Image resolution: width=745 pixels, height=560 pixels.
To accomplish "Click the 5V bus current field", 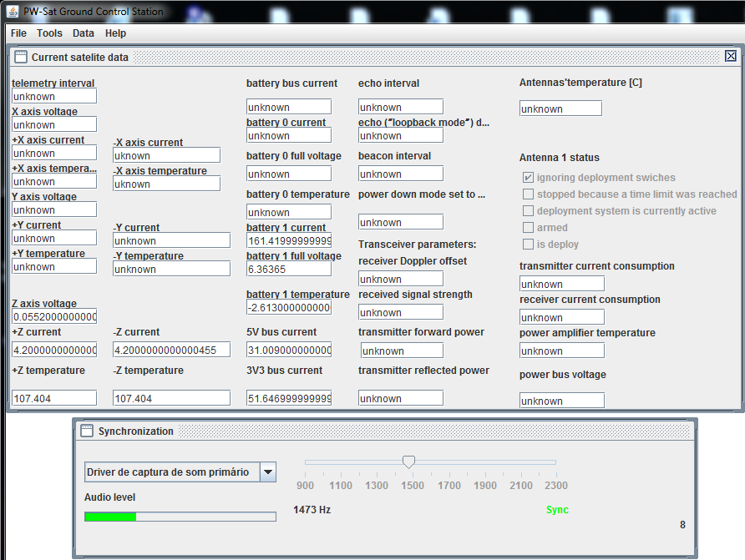I will pyautogui.click(x=289, y=351).
